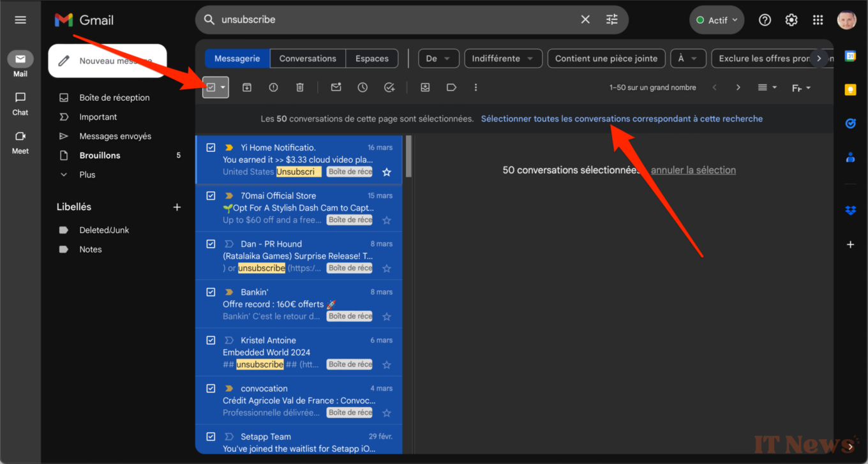Switch to the Espaces tab
Viewport: 868px width, 464px height.
pos(372,59)
